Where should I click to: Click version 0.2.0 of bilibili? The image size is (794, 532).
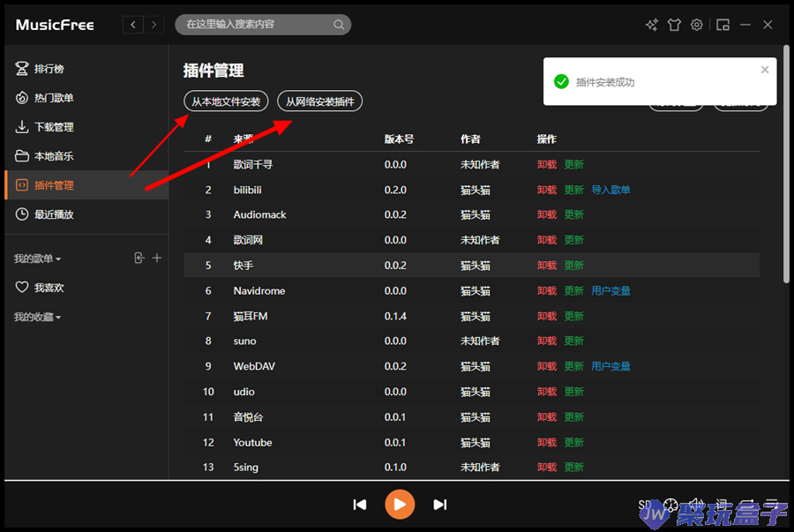coord(395,190)
